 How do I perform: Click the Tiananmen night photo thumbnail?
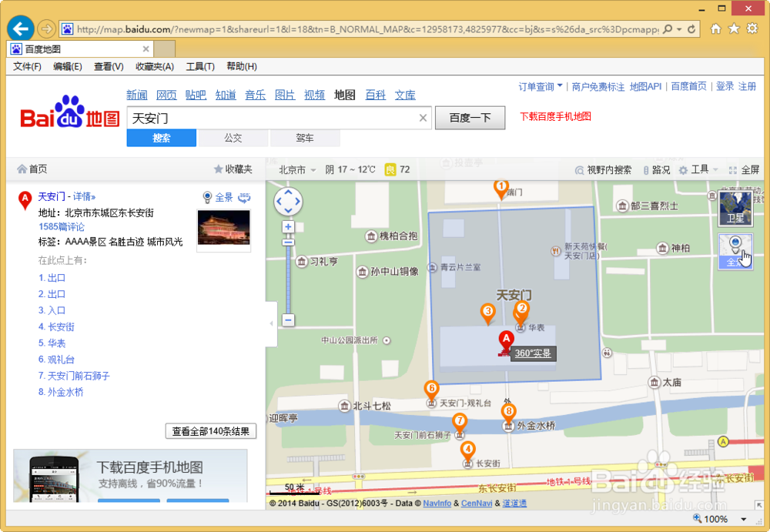coord(223,229)
